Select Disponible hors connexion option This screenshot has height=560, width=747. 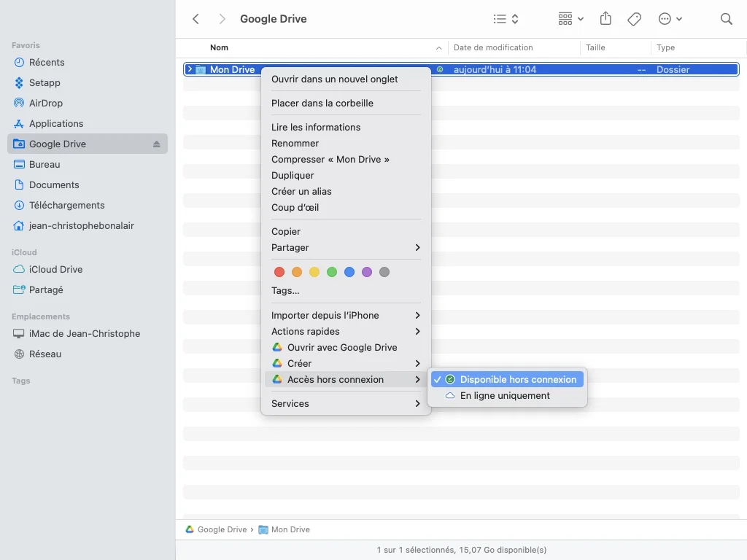(507, 379)
